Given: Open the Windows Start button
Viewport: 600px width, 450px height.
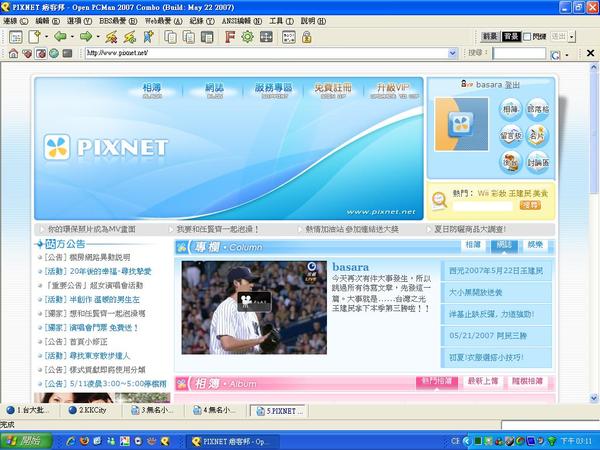Looking at the screenshot, I should pyautogui.click(x=26, y=441).
